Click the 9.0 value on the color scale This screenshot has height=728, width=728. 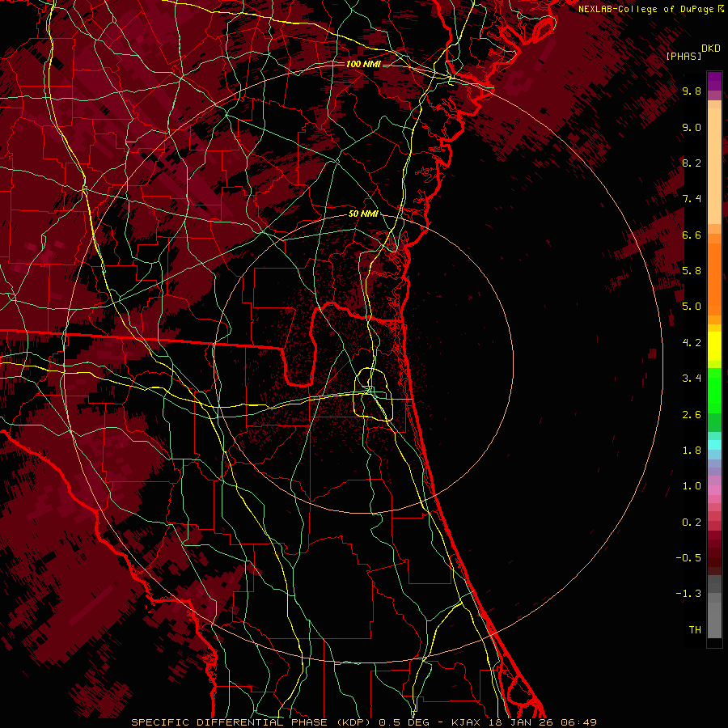click(692, 127)
